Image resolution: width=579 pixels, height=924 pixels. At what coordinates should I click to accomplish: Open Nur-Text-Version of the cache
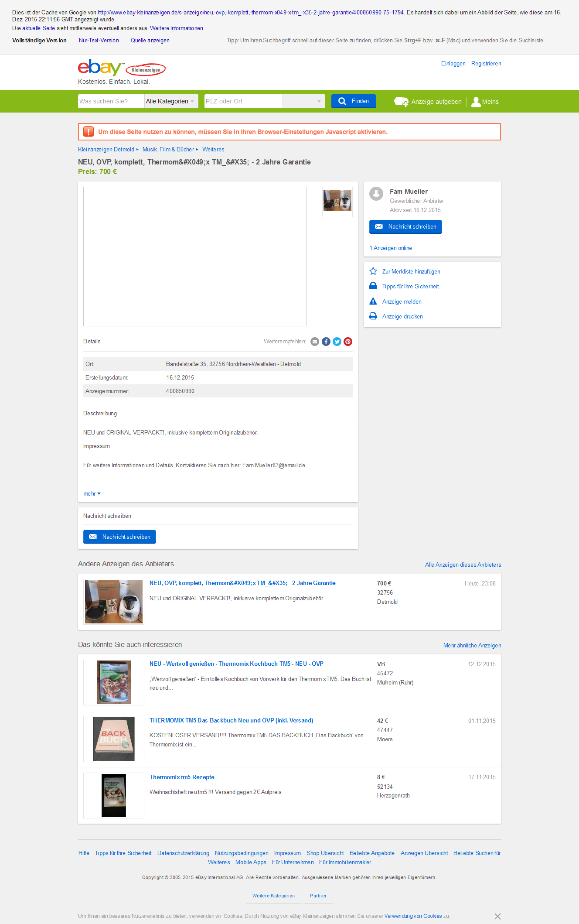99,41
